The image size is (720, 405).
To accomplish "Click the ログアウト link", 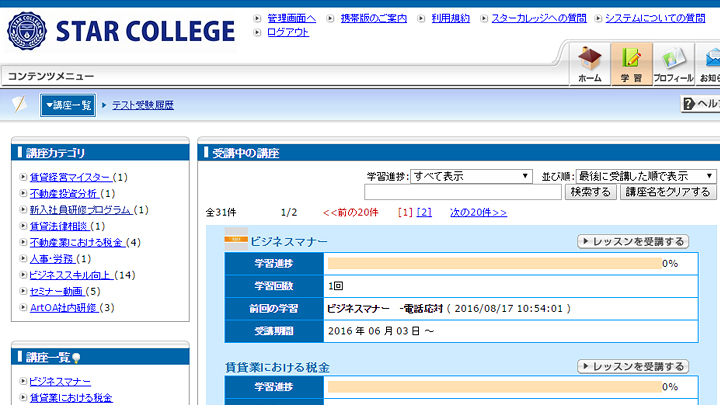I will pyautogui.click(x=288, y=32).
